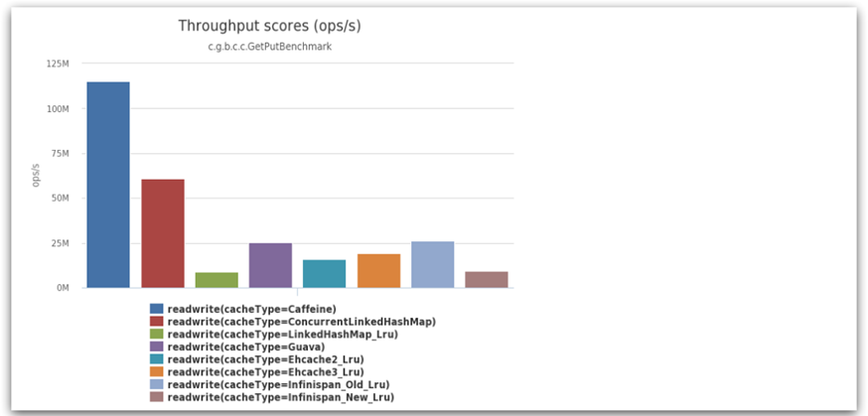Select the tall blue Caffeine bar
This screenshot has width=868, height=416.
pos(108,185)
